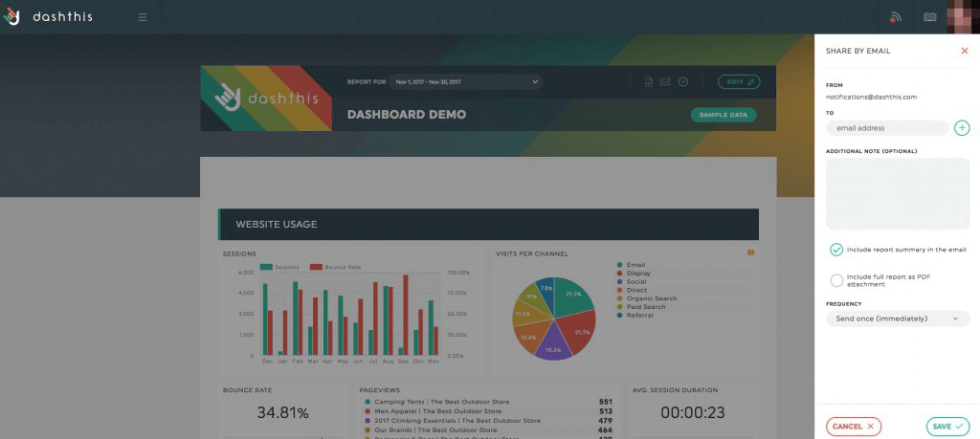Click the dashthis logo in top bar
Image resolution: width=980 pixels, height=439 pixels.
pyautogui.click(x=48, y=17)
